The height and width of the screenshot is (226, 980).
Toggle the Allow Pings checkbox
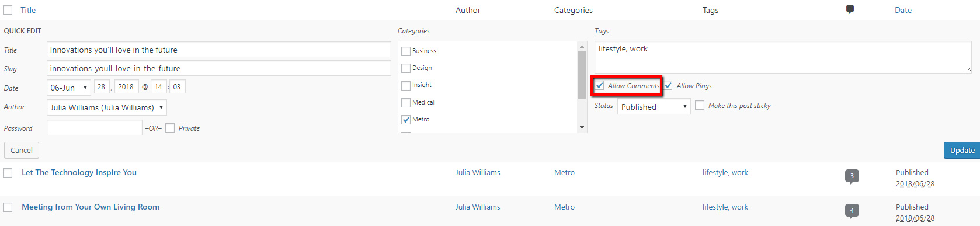(668, 85)
